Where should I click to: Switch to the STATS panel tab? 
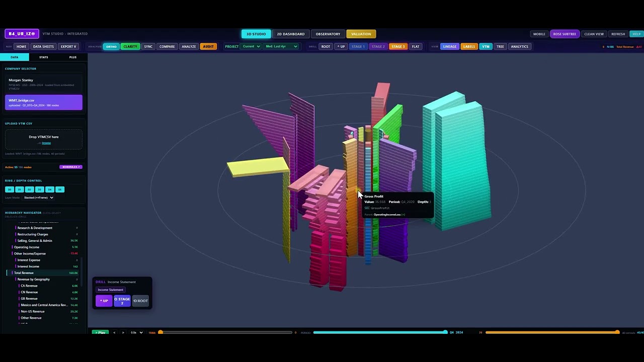pos(44,57)
